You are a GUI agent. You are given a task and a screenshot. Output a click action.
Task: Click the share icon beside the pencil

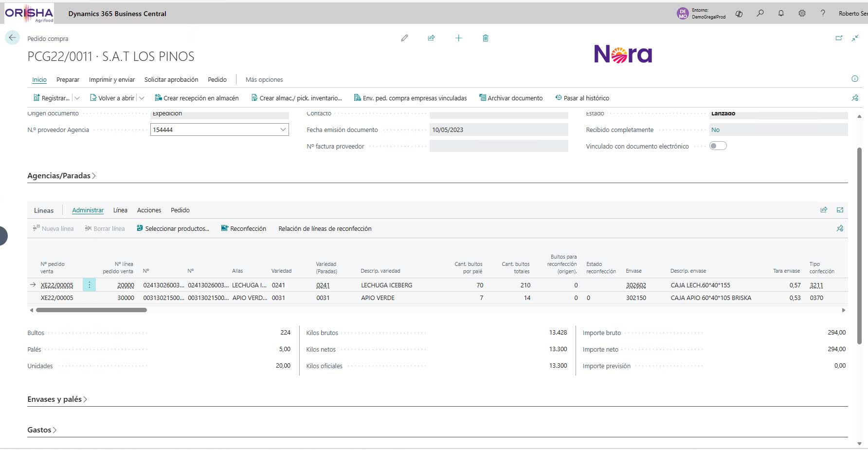click(431, 38)
